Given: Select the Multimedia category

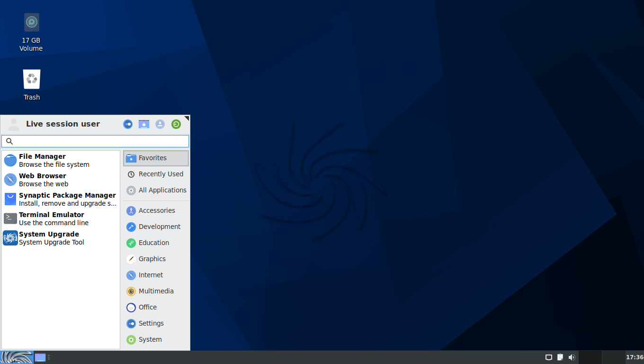Looking at the screenshot, I should (x=156, y=291).
